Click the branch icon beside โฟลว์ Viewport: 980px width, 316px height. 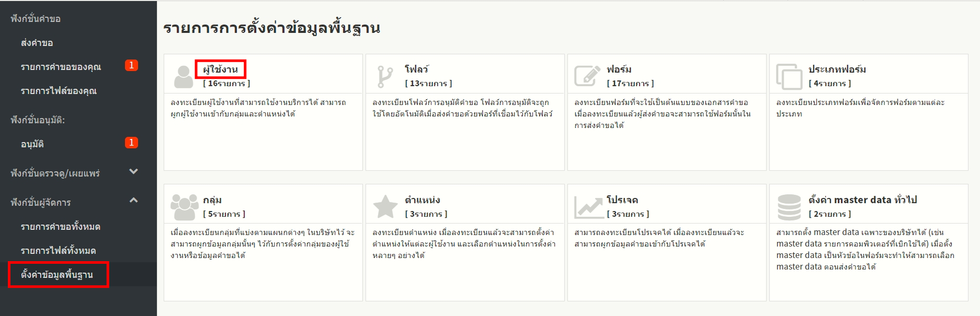(385, 76)
